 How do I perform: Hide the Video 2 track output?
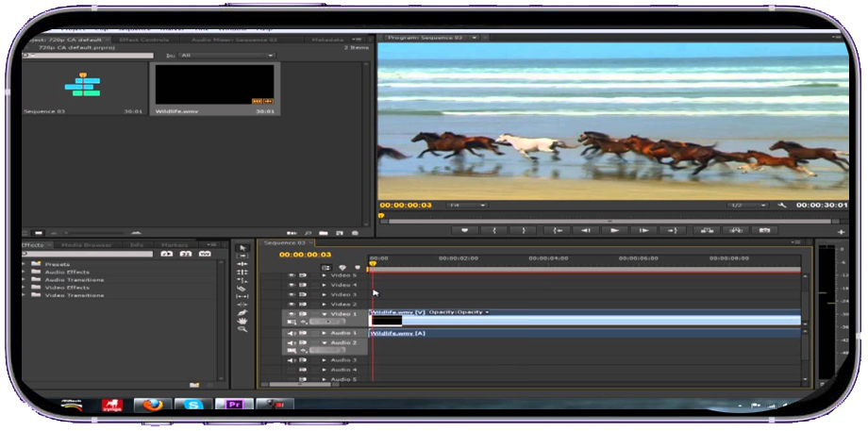pyautogui.click(x=292, y=305)
